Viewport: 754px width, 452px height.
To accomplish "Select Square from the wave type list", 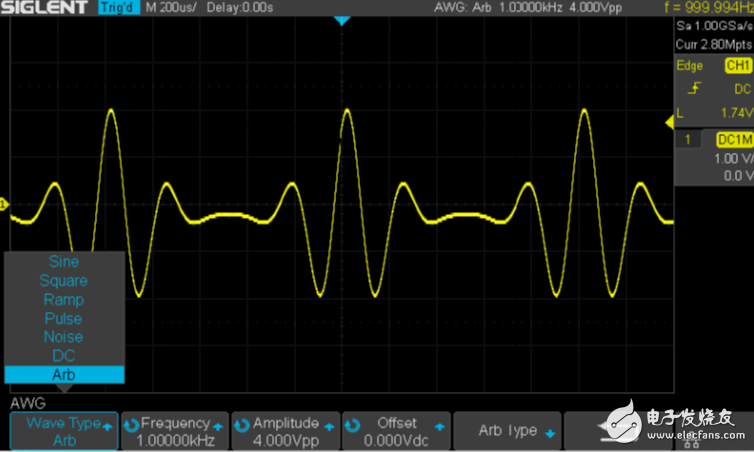I will tap(64, 281).
